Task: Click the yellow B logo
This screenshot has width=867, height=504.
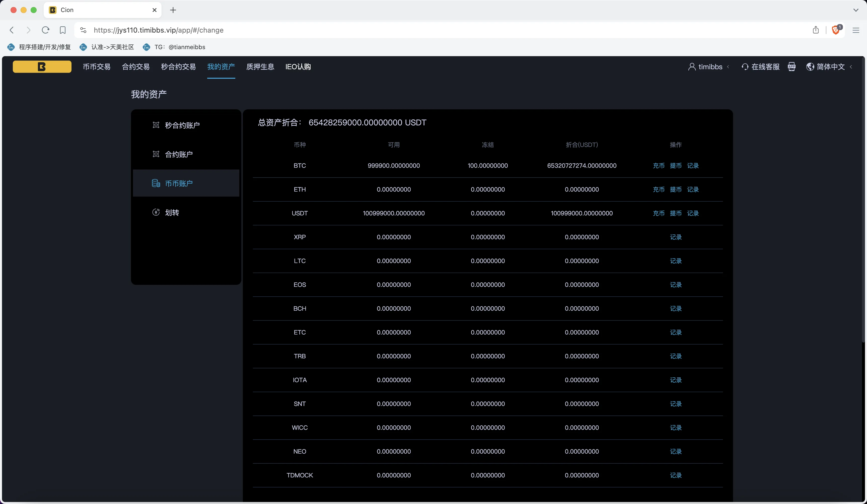Action: [42, 67]
